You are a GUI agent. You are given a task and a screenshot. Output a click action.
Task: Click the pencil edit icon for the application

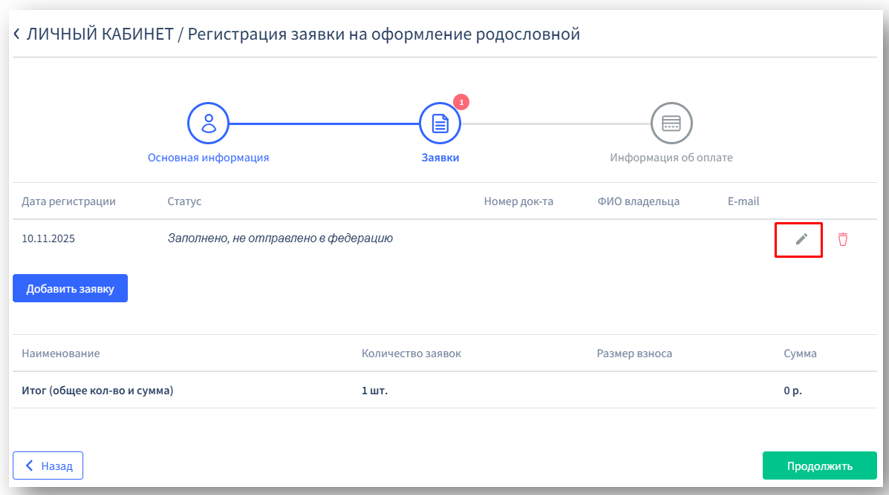coord(800,239)
